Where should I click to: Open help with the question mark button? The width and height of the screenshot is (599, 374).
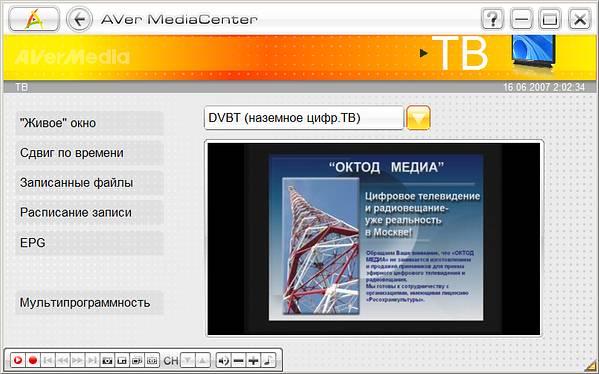[x=492, y=18]
